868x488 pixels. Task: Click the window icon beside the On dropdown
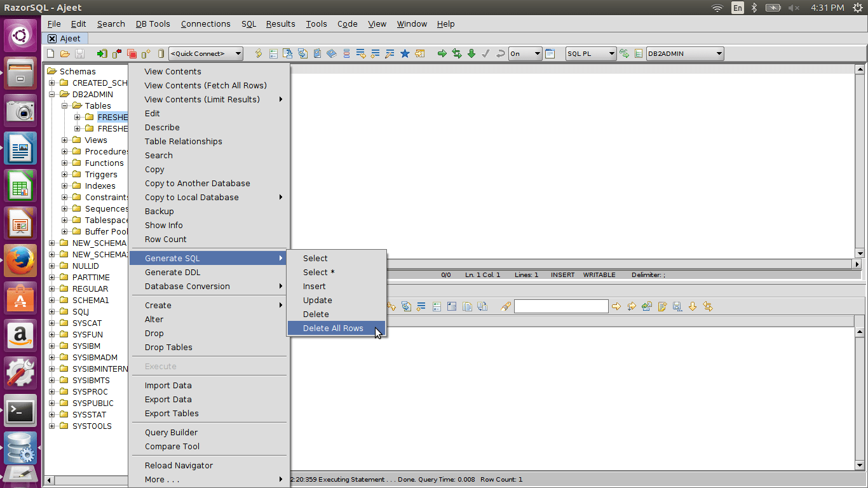[x=550, y=54]
